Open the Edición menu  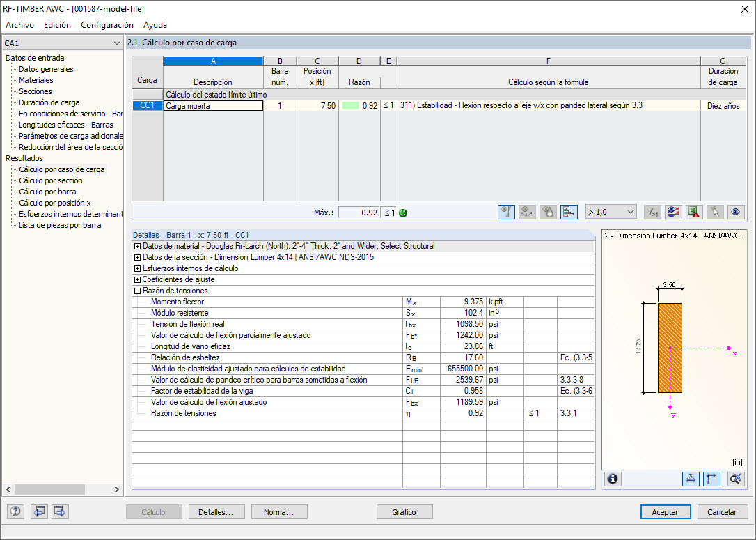(57, 24)
